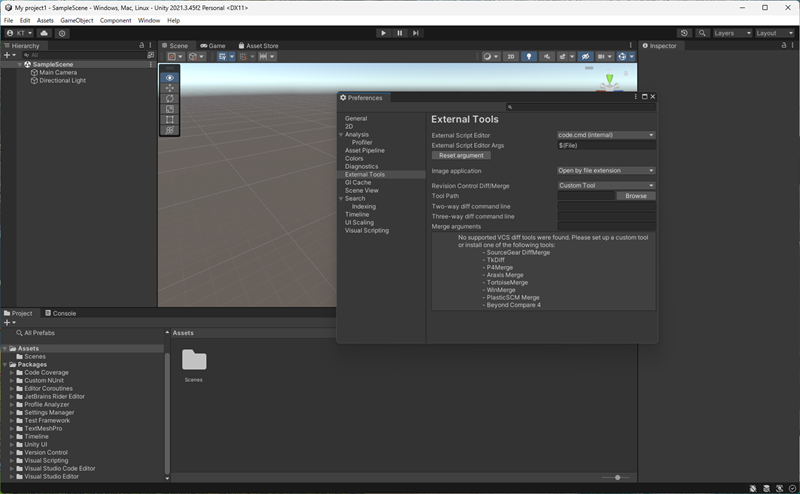Toggle 2D view mode in Scene
Screen dimensions: 800x494
[511, 57]
